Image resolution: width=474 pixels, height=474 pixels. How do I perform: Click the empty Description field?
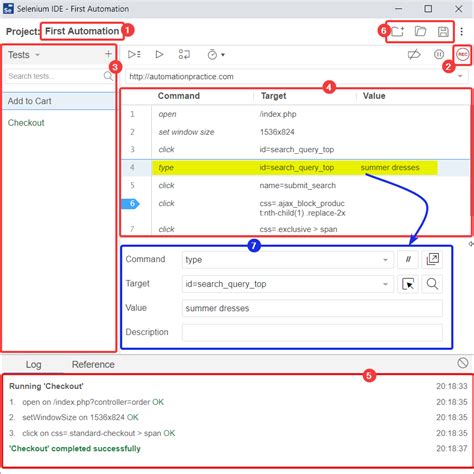tap(312, 332)
